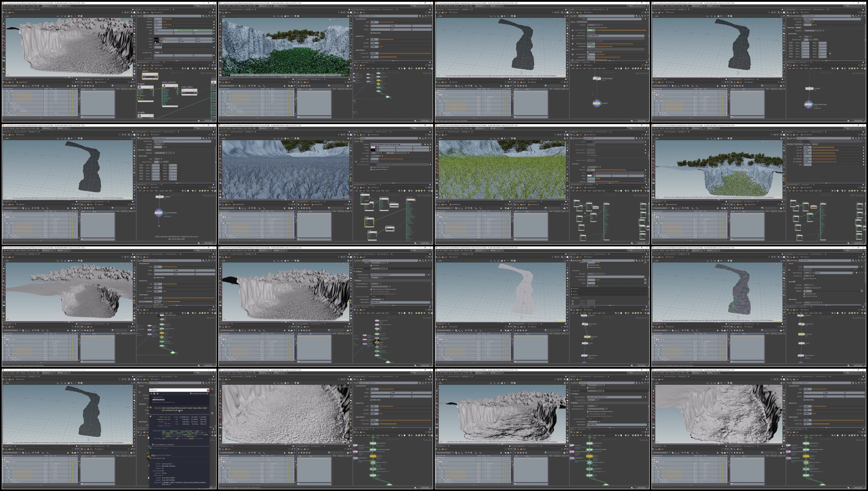
Task: Click gear icon beside noise1 name field
Action: [203, 16]
